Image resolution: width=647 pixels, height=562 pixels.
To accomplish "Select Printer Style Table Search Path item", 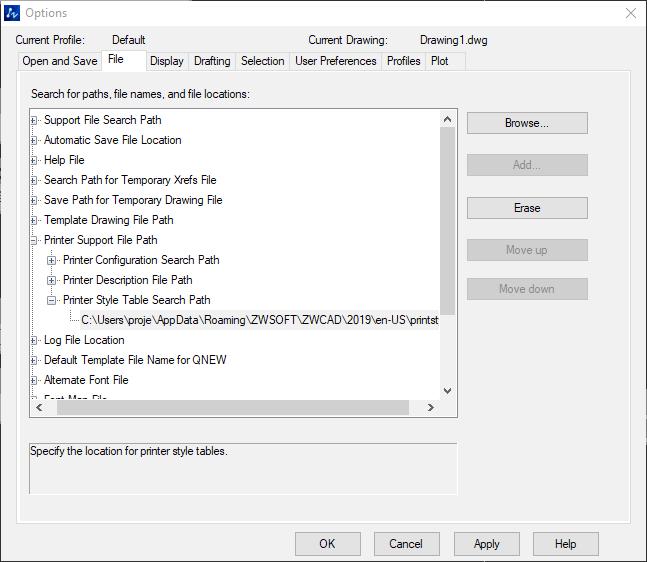I will pos(137,300).
